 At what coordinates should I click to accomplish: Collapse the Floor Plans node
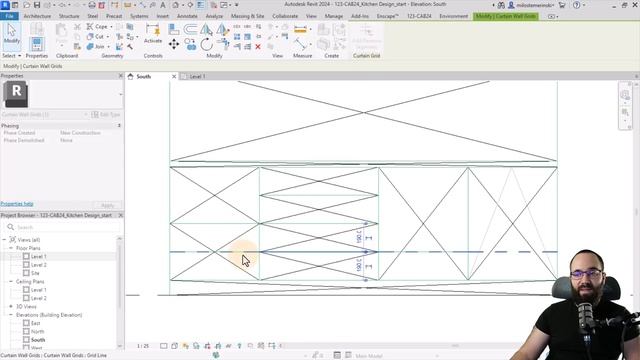tap(11, 248)
